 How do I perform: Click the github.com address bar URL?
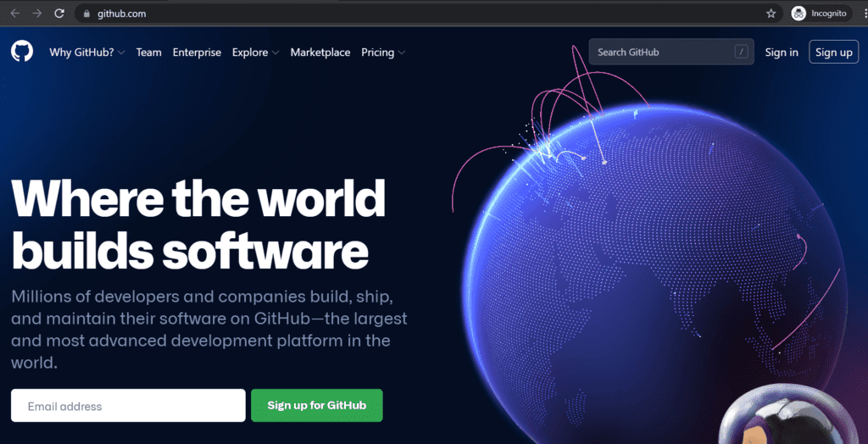(x=122, y=14)
